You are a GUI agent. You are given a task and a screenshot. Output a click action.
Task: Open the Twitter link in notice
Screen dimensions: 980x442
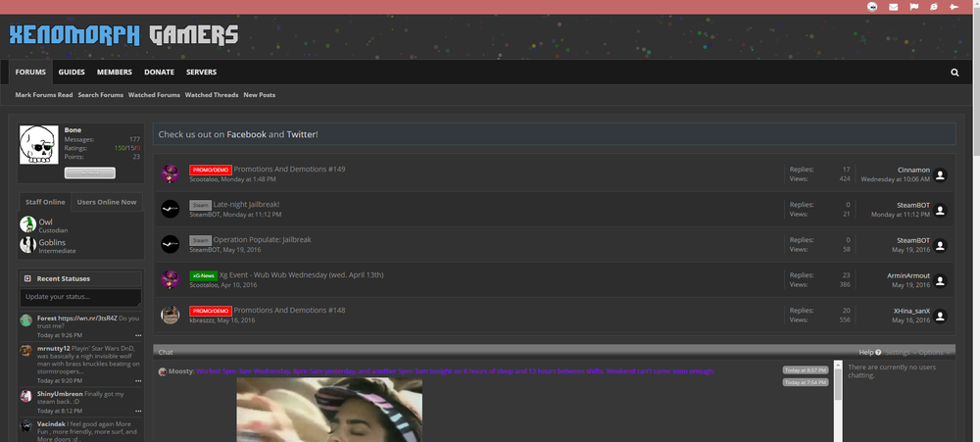tap(301, 134)
